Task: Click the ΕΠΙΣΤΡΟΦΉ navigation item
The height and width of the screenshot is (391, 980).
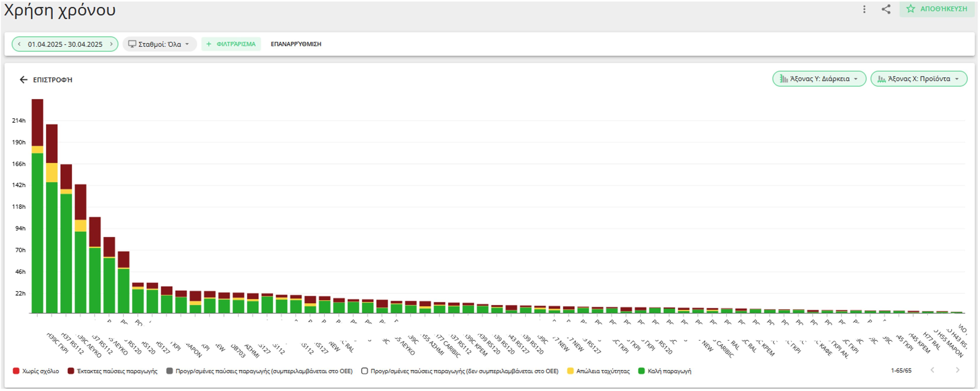Action: pyautogui.click(x=52, y=80)
